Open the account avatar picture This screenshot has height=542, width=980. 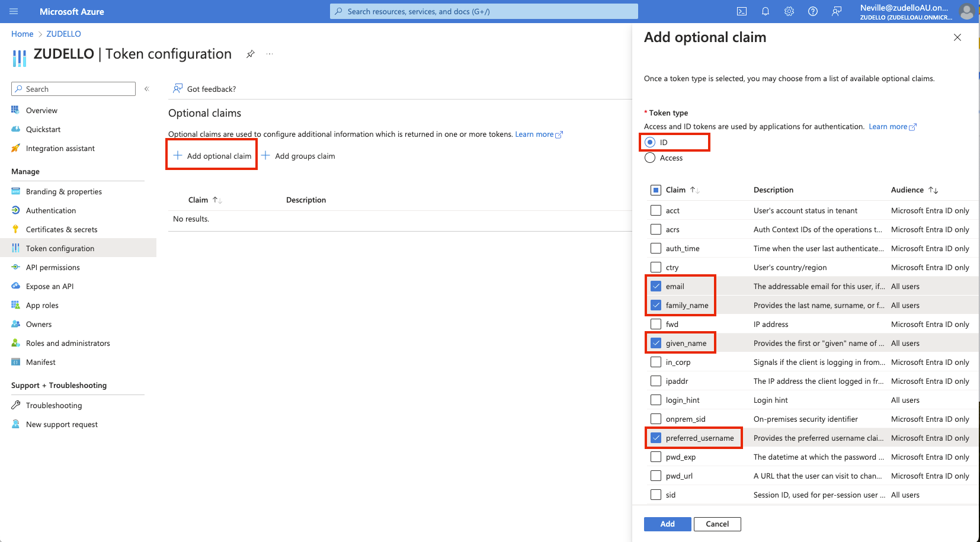966,11
